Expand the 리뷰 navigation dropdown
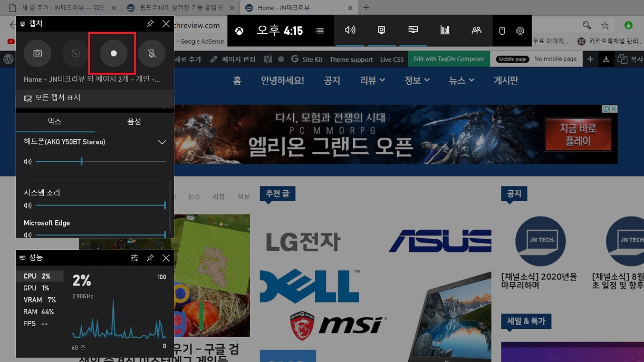This screenshot has width=644, height=362. point(372,80)
